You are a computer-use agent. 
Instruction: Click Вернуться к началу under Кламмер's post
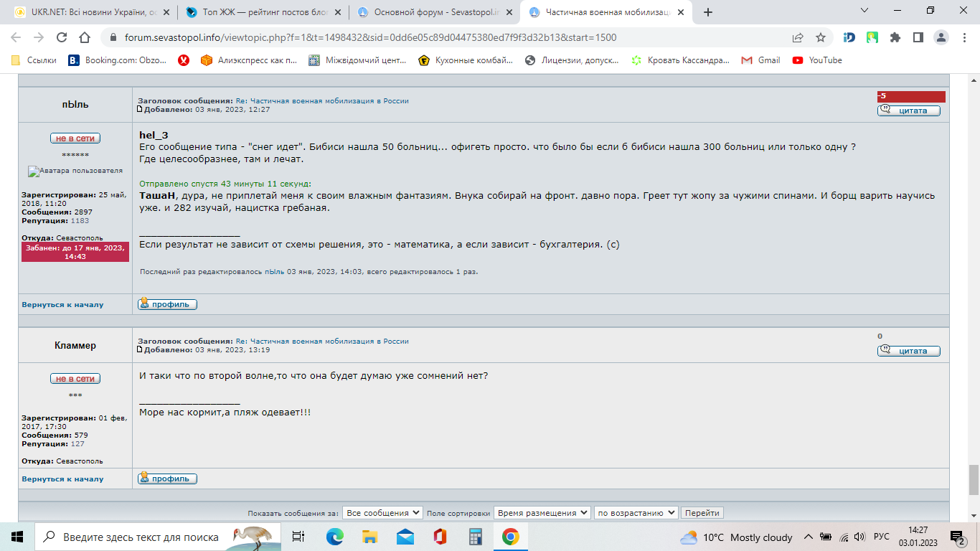pyautogui.click(x=62, y=479)
